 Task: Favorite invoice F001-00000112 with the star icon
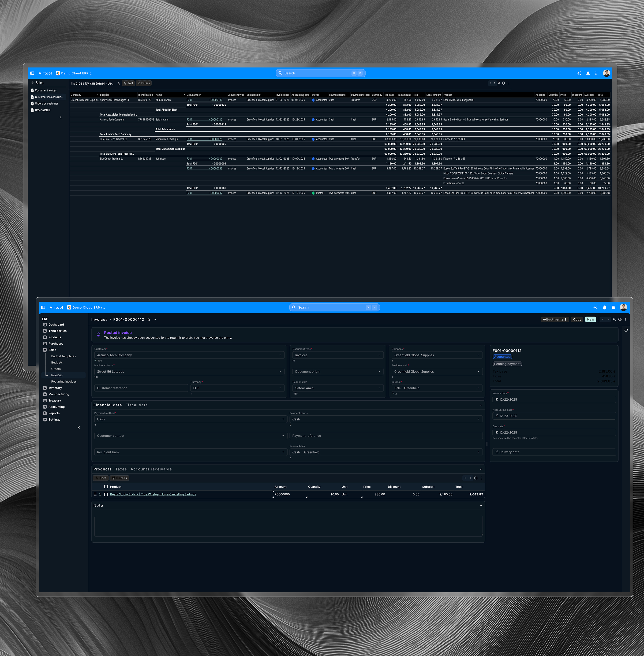pyautogui.click(x=149, y=320)
